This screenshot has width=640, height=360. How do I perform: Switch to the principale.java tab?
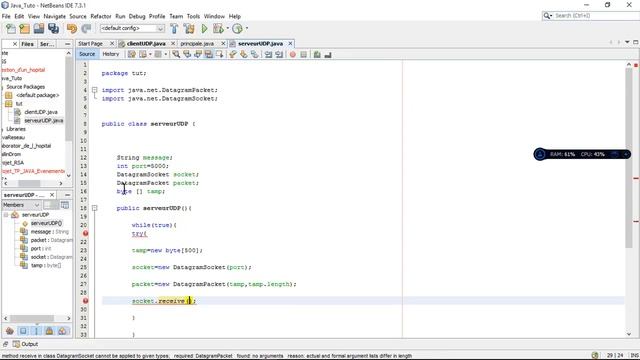[x=197, y=43]
